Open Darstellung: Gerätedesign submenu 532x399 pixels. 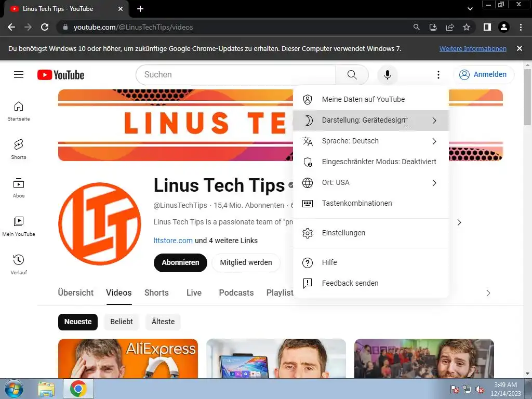point(371,121)
